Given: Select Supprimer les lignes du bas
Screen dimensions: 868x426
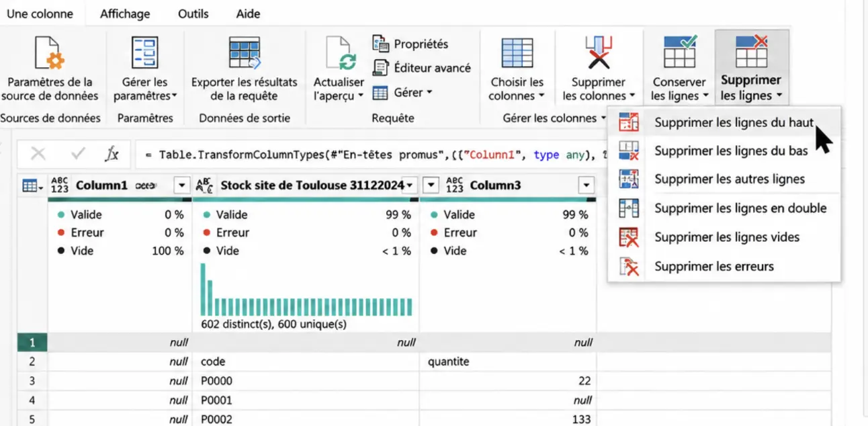Looking at the screenshot, I should click(724, 151).
